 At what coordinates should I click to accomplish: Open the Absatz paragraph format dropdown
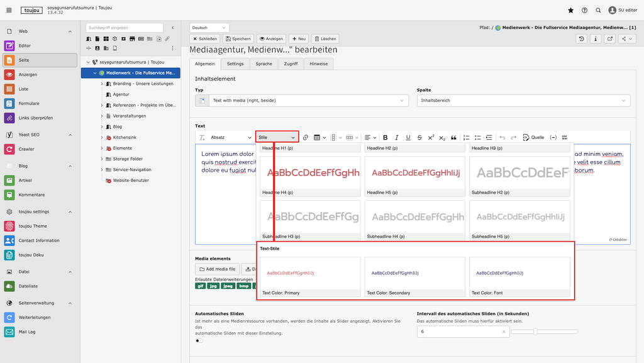pyautogui.click(x=230, y=138)
